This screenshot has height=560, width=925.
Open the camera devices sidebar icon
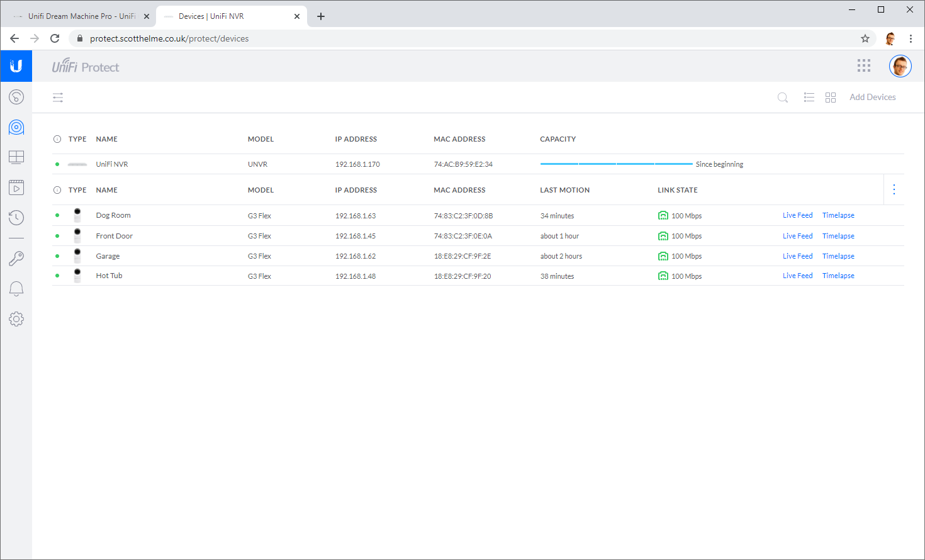pos(16,127)
